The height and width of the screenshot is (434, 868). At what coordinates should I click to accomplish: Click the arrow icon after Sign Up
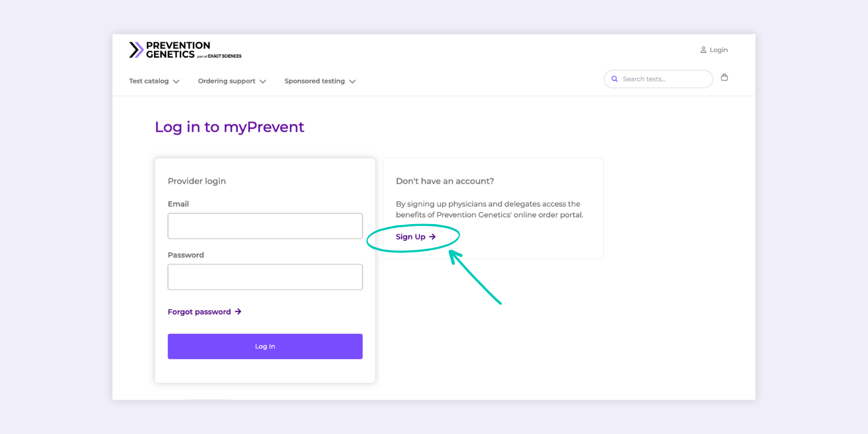coord(432,237)
